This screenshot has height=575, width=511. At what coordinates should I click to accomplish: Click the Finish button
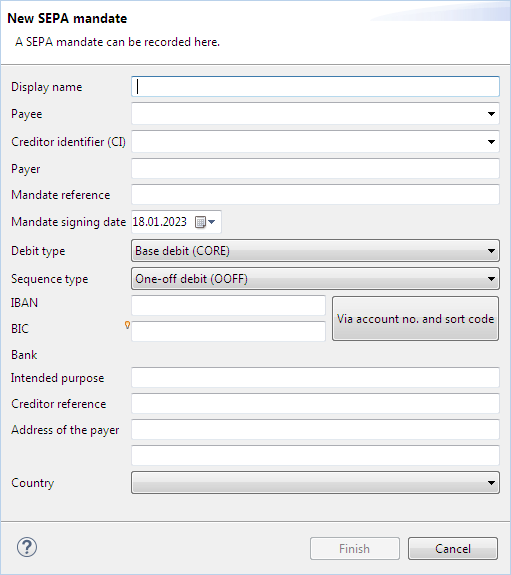[x=354, y=549]
